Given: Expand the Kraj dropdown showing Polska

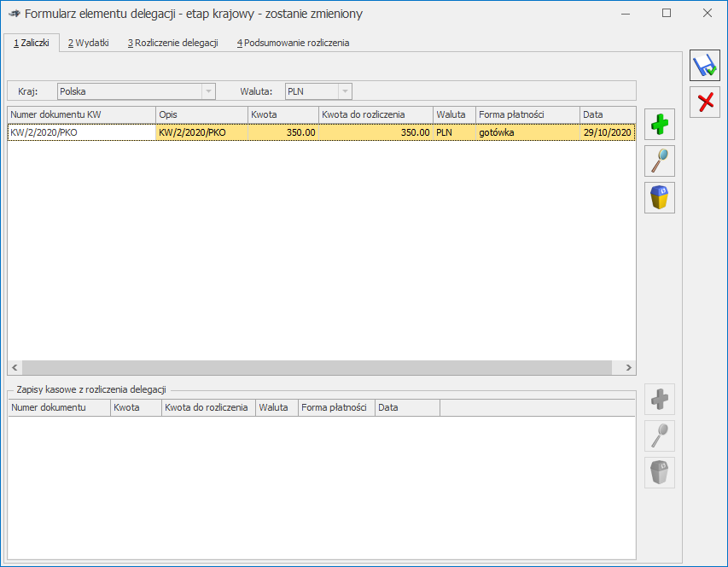Looking at the screenshot, I should (208, 91).
